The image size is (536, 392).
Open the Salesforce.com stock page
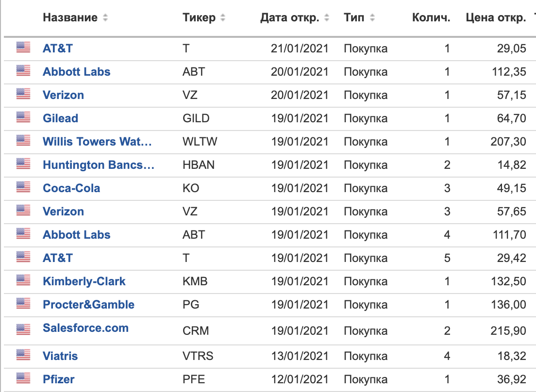85,328
